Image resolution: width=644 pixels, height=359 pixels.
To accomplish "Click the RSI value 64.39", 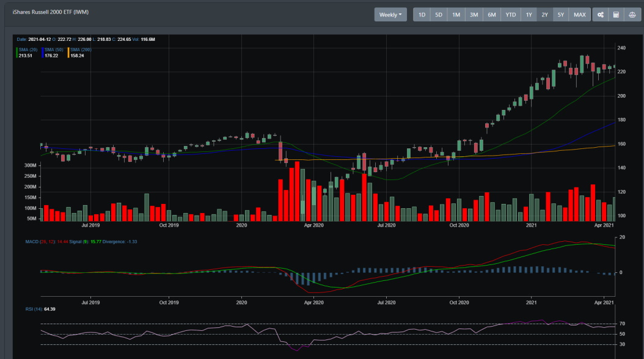I will (x=49, y=309).
